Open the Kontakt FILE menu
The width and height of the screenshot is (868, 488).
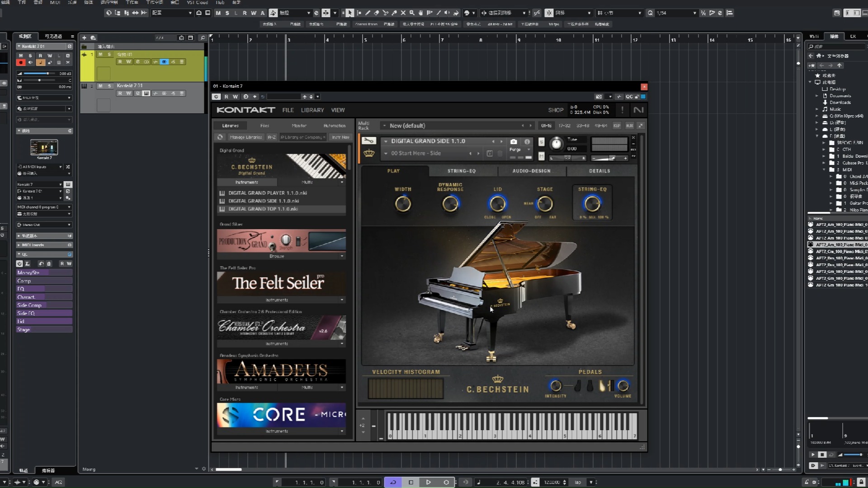[x=288, y=110]
